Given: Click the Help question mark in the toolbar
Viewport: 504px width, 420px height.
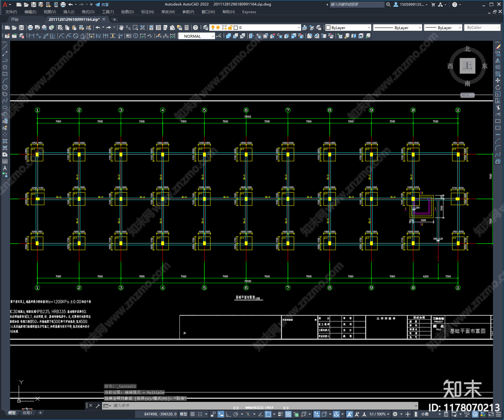Looking at the screenshot, I should (x=196, y=28).
